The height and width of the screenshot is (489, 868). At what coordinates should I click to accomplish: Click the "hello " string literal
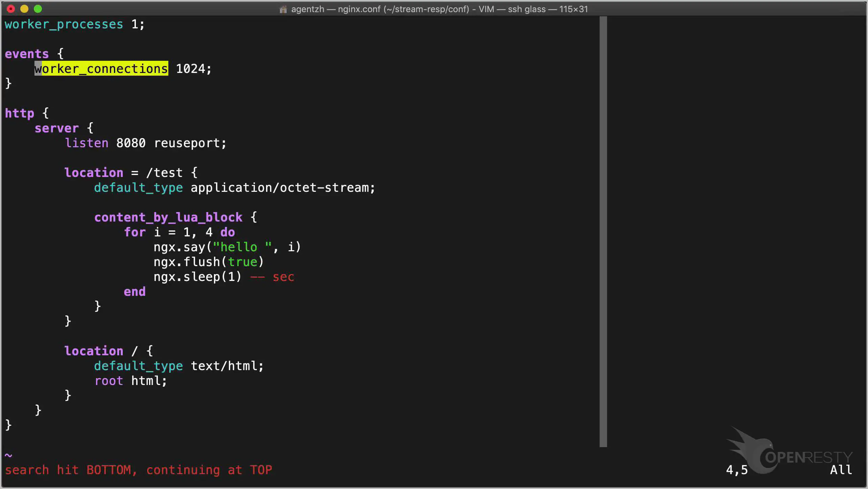242,247
